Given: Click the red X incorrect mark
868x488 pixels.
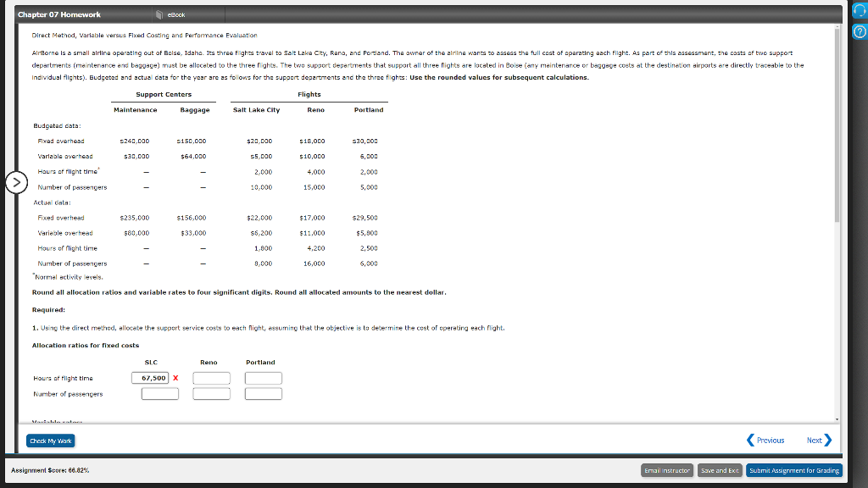Looking at the screenshot, I should (175, 378).
